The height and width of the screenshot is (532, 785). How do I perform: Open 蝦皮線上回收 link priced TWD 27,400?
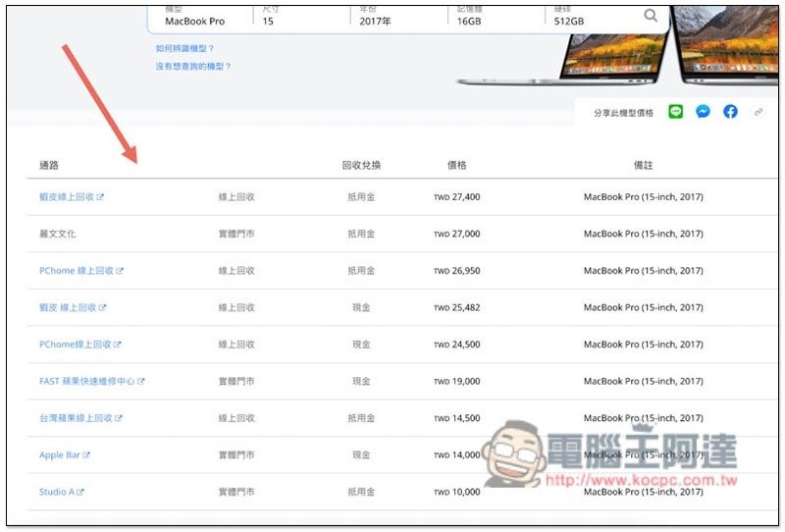[x=67, y=197]
